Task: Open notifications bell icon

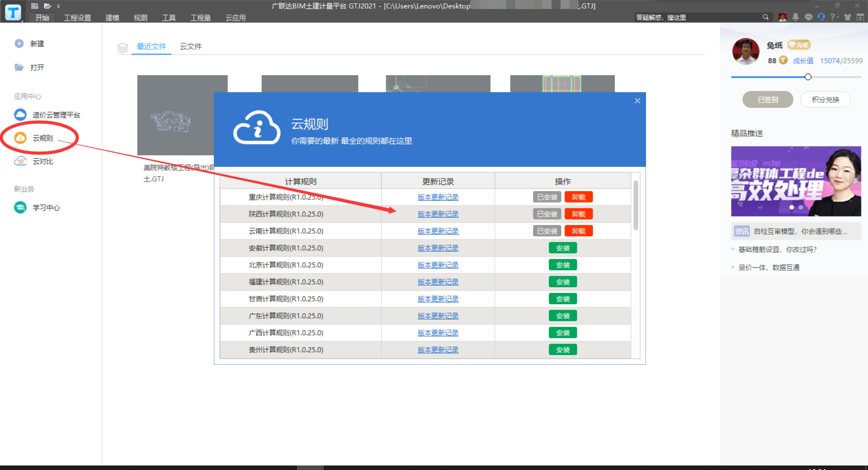Action: pyautogui.click(x=796, y=17)
